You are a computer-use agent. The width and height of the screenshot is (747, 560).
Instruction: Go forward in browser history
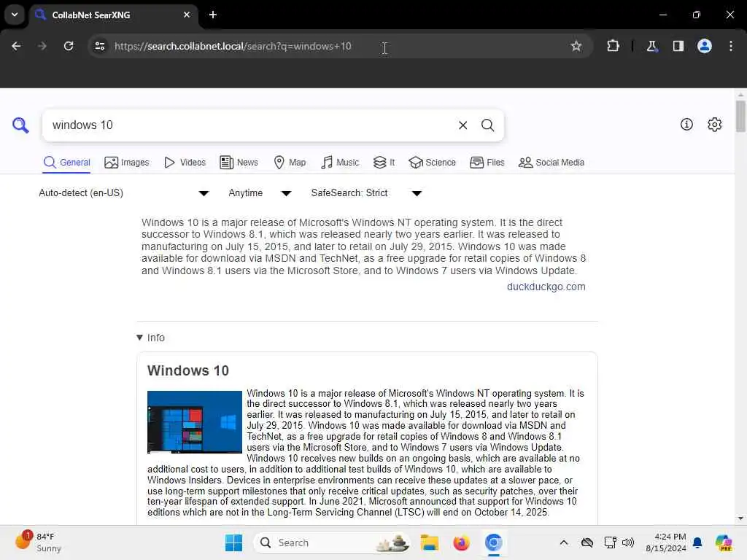pyautogui.click(x=42, y=46)
